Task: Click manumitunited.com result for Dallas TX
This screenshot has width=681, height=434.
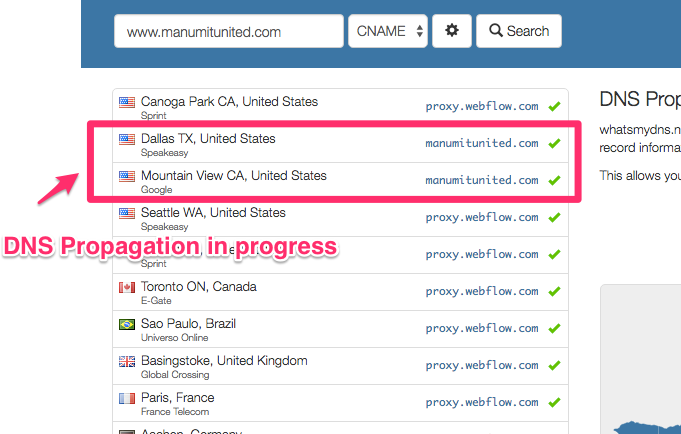Action: click(x=482, y=143)
